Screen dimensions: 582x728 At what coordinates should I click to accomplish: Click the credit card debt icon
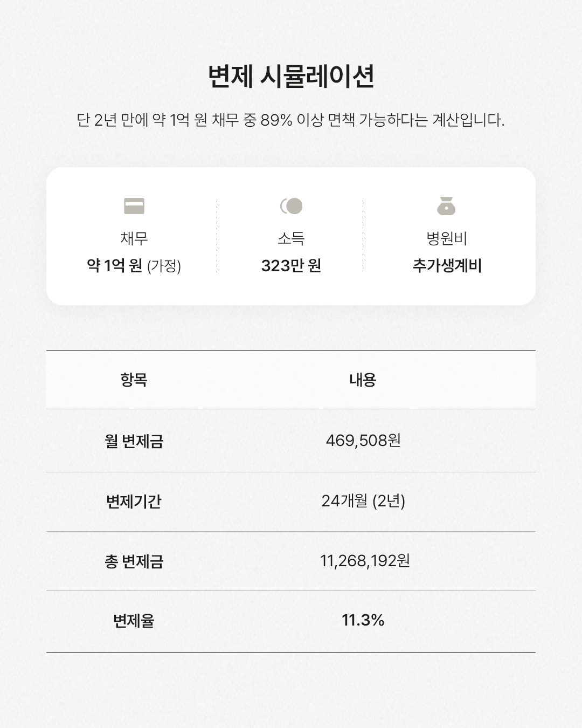click(134, 206)
